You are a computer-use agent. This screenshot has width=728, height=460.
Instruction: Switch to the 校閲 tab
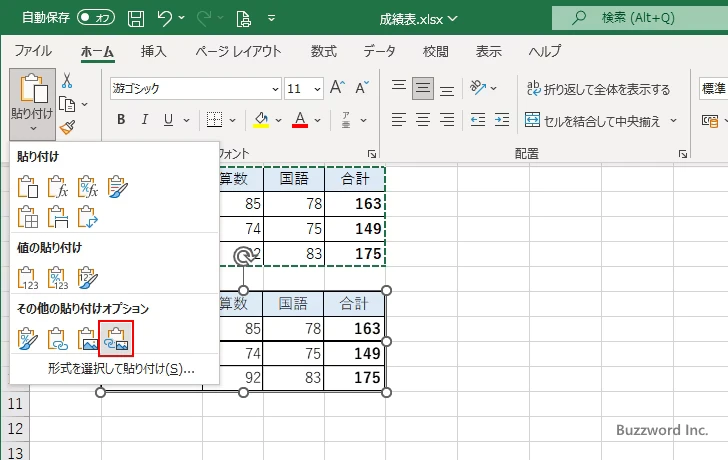[436, 51]
